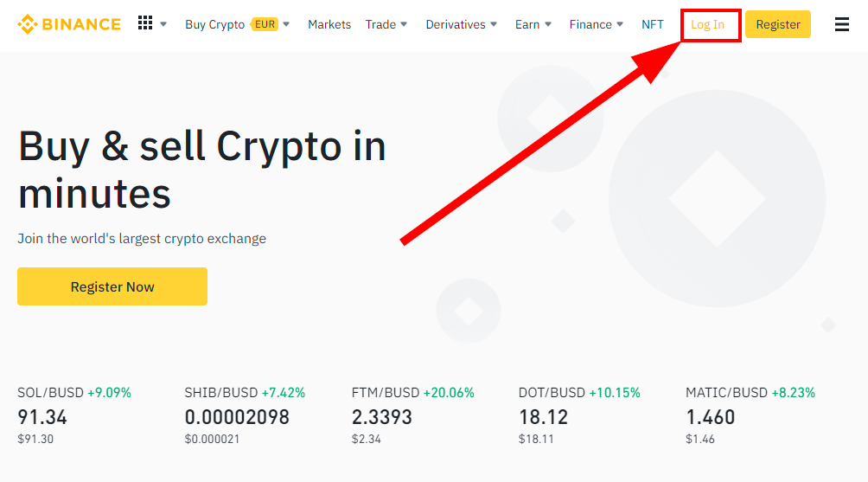The width and height of the screenshot is (868, 482).
Task: Go to the Markets page
Action: point(329,24)
